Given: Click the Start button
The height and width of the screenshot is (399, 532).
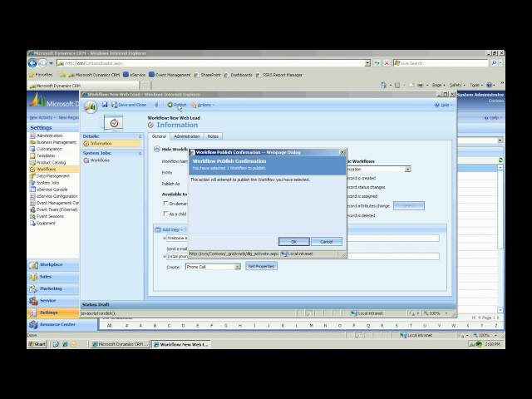Looking at the screenshot, I should click(37, 344).
